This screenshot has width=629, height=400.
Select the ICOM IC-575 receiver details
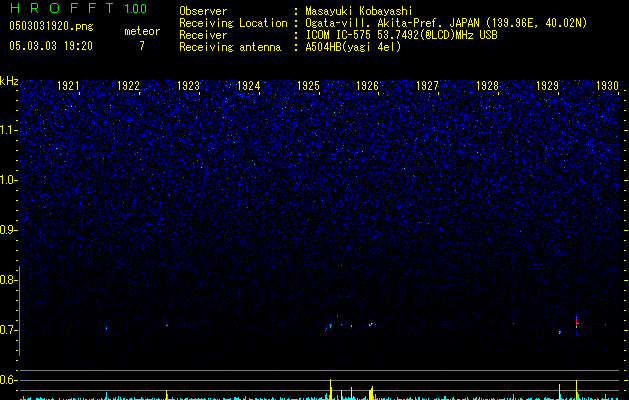[x=401, y=35]
